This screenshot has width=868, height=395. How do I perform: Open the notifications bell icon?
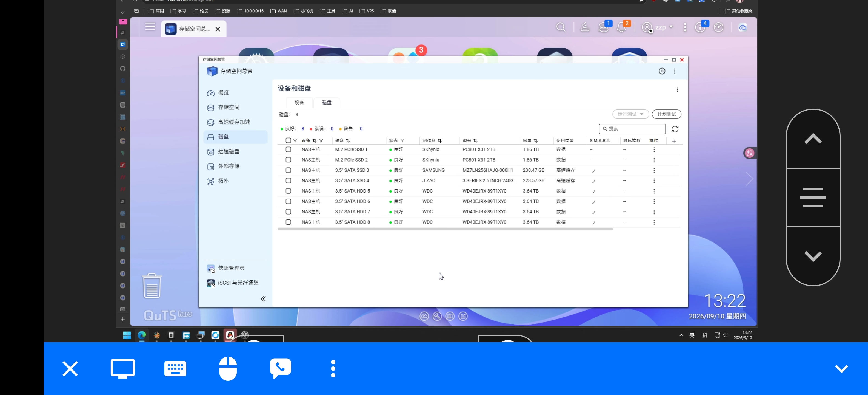pos(621,28)
